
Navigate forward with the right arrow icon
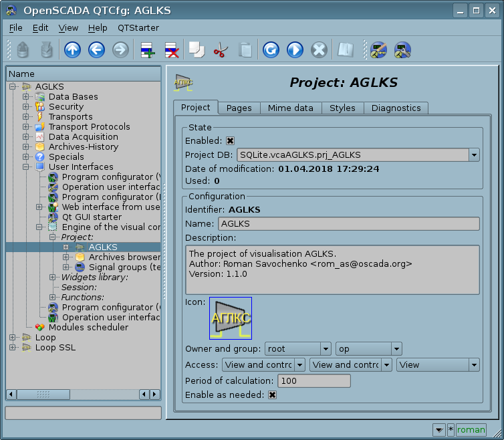coord(120,50)
